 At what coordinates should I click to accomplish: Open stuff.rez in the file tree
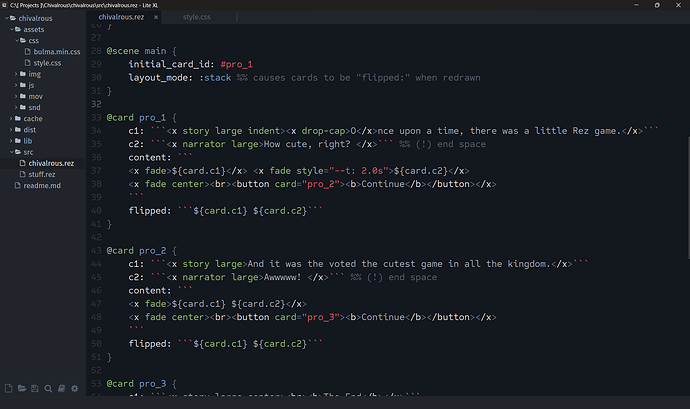pos(42,174)
